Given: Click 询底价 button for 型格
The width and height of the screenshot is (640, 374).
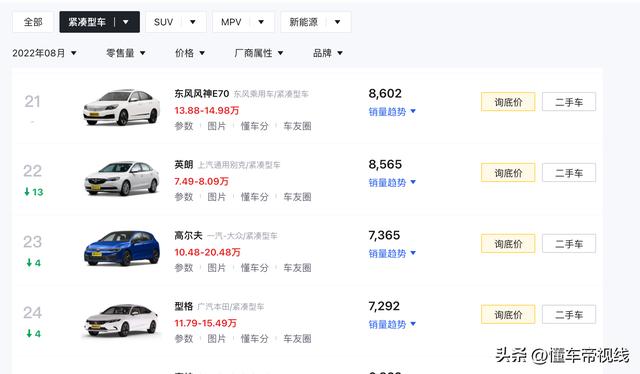Looking at the screenshot, I should 508,314.
